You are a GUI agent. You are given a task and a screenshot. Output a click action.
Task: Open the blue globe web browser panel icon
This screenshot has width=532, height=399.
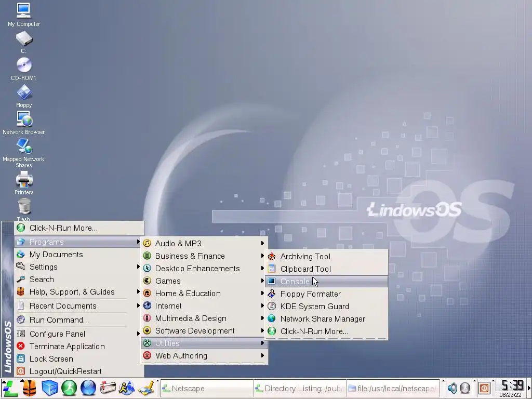(88, 389)
